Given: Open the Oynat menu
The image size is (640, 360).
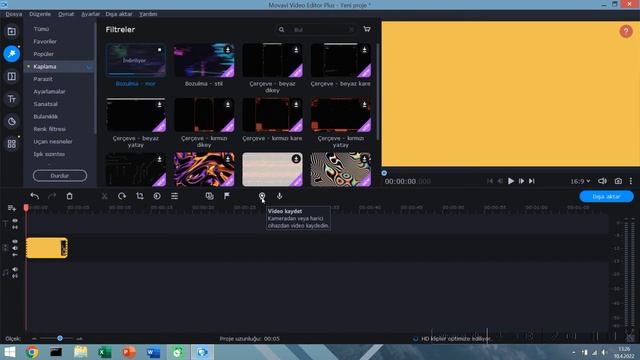Looking at the screenshot, I should point(66,14).
